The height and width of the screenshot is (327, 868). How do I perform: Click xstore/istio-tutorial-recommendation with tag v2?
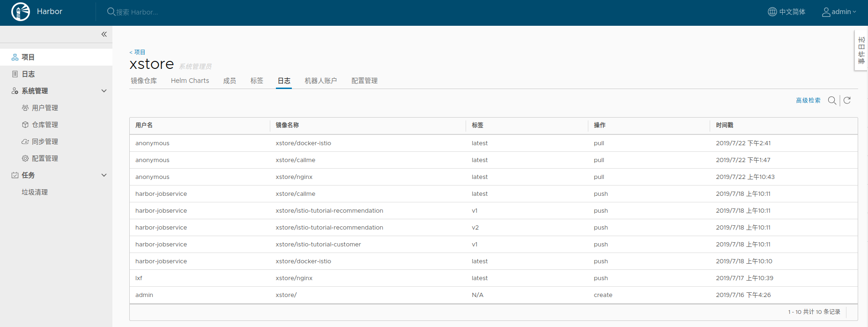click(x=329, y=228)
